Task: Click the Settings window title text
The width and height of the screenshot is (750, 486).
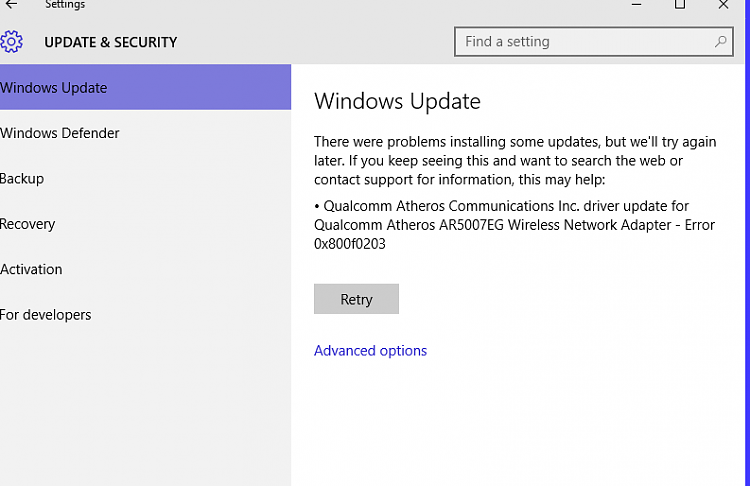Action: tap(65, 4)
